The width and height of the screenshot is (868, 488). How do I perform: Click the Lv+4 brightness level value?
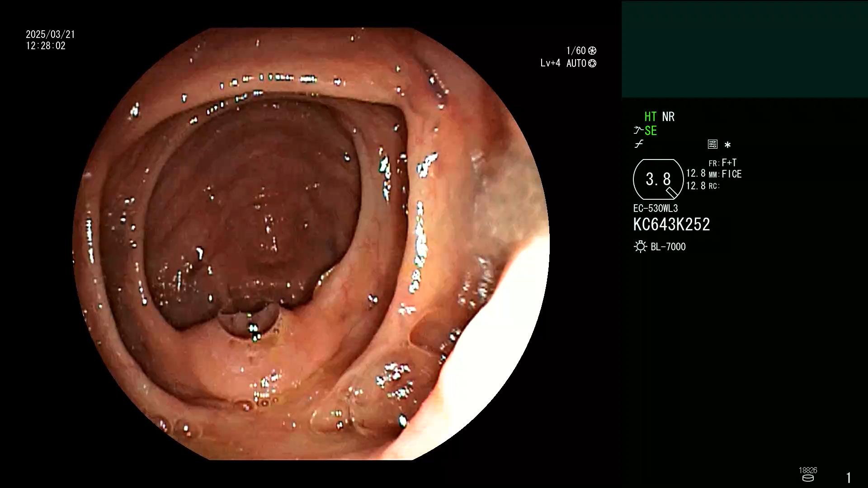550,63
